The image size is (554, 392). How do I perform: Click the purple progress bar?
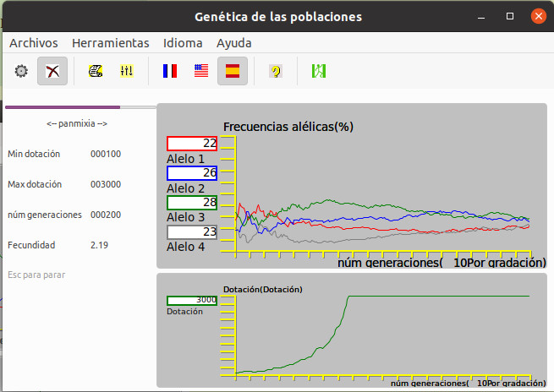[x=63, y=107]
